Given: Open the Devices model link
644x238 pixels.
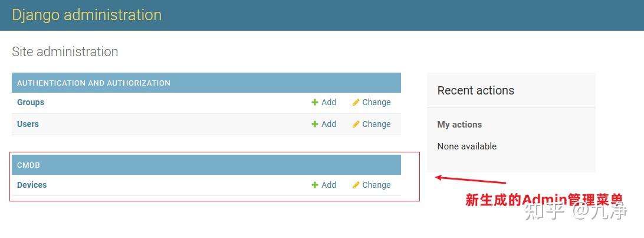Looking at the screenshot, I should [32, 185].
